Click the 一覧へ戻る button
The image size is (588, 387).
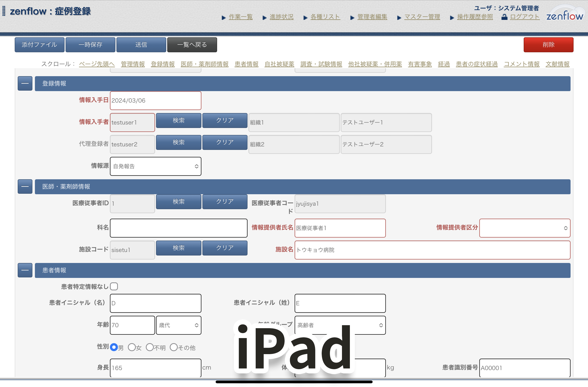pos(192,45)
